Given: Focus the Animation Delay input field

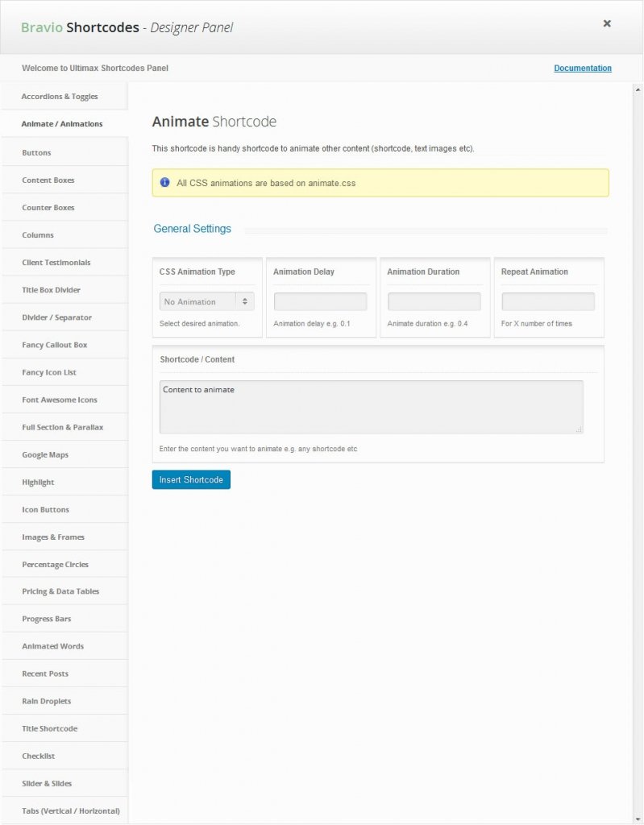Looking at the screenshot, I should 320,301.
